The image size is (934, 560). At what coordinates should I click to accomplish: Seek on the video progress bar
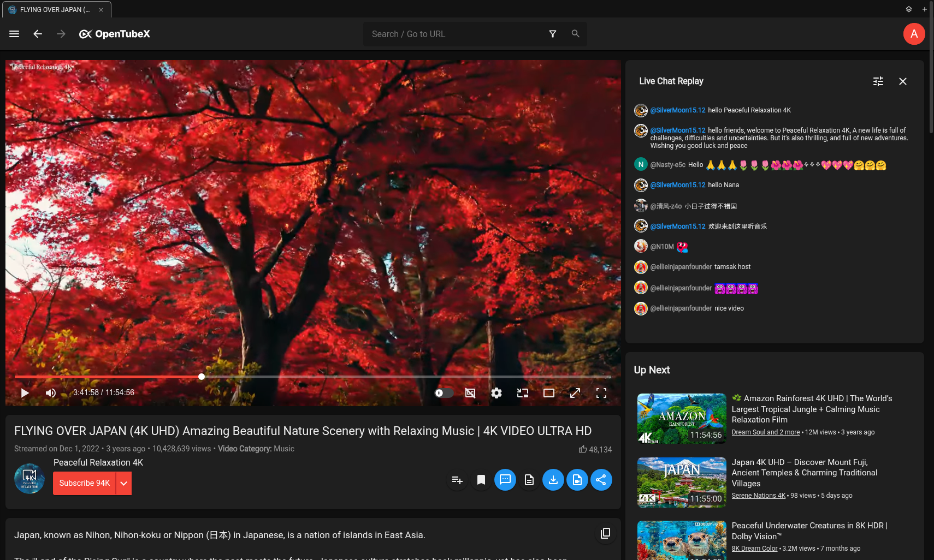(x=312, y=377)
